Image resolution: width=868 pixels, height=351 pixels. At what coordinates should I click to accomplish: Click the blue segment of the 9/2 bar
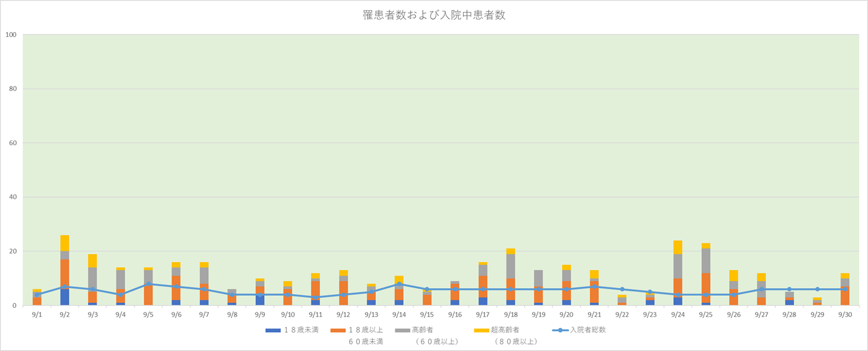tap(65, 297)
